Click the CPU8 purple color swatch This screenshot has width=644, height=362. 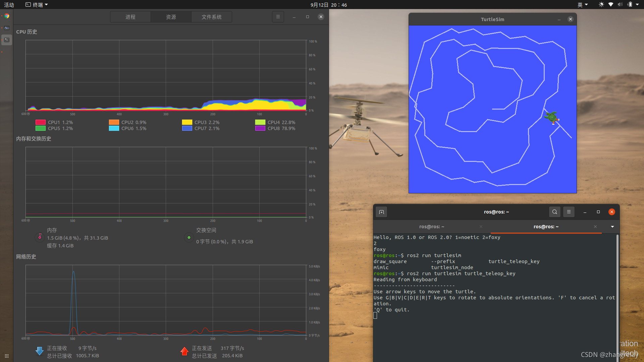click(x=260, y=128)
